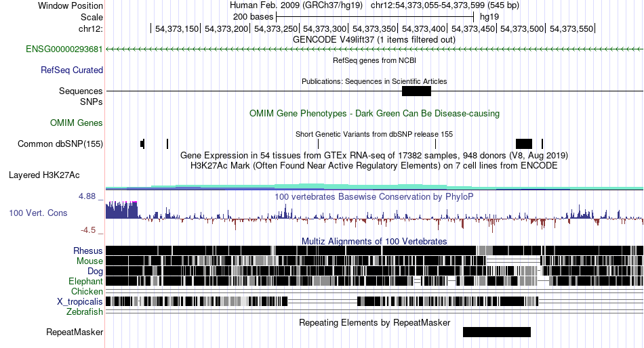Click the Scale label

92,17
